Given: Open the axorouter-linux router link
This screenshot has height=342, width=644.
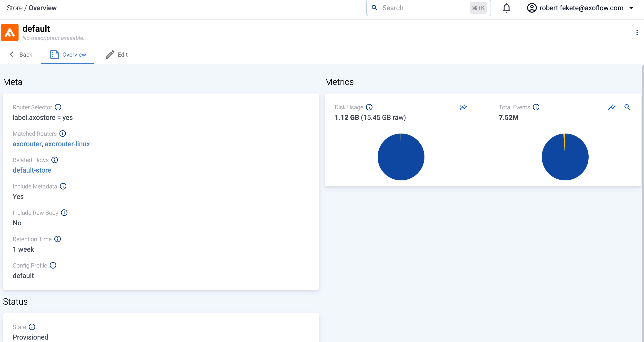Looking at the screenshot, I should [67, 144].
